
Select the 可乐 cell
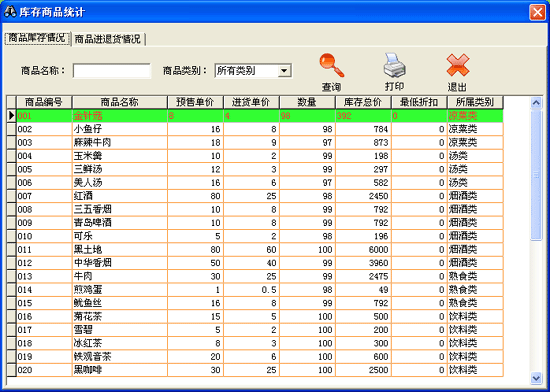[x=120, y=236]
